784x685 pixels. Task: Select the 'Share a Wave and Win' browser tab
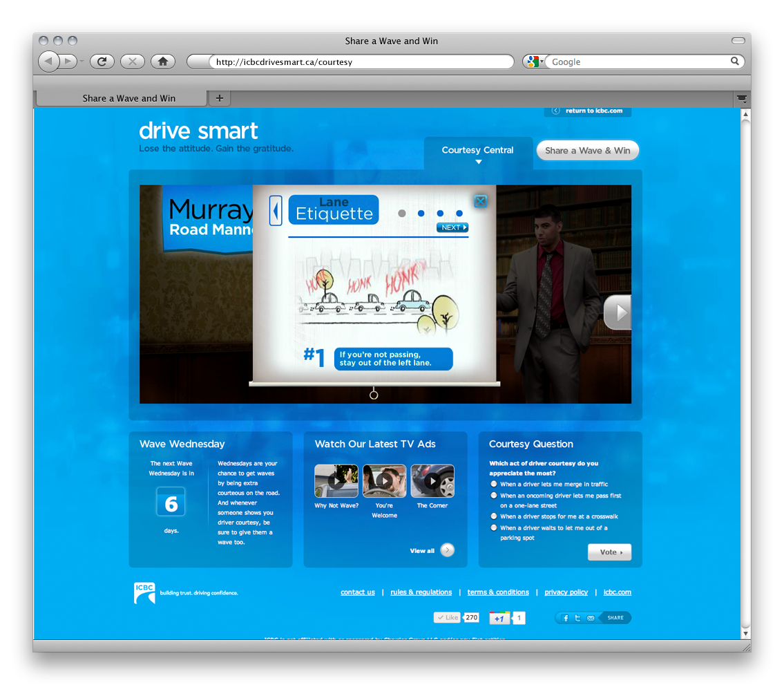(122, 98)
